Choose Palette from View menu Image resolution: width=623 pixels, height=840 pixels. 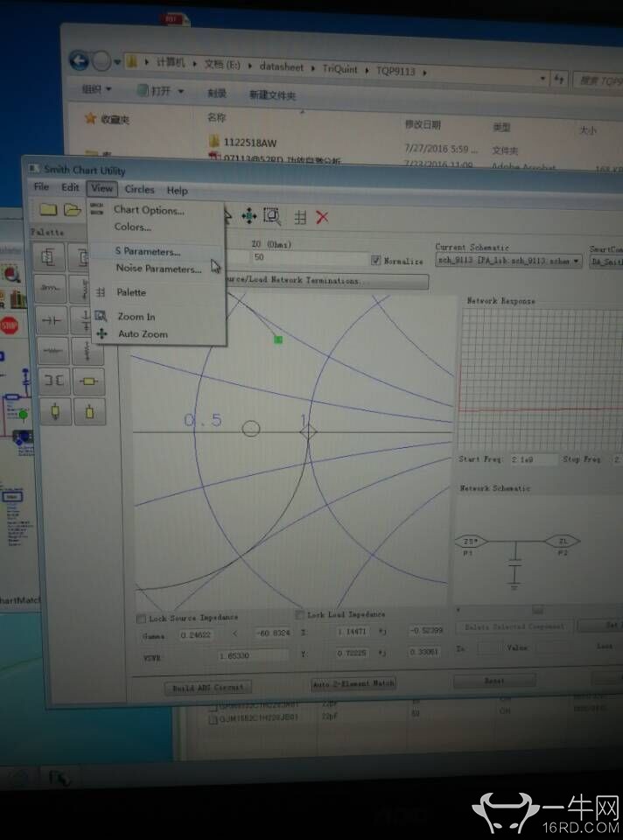tap(131, 292)
